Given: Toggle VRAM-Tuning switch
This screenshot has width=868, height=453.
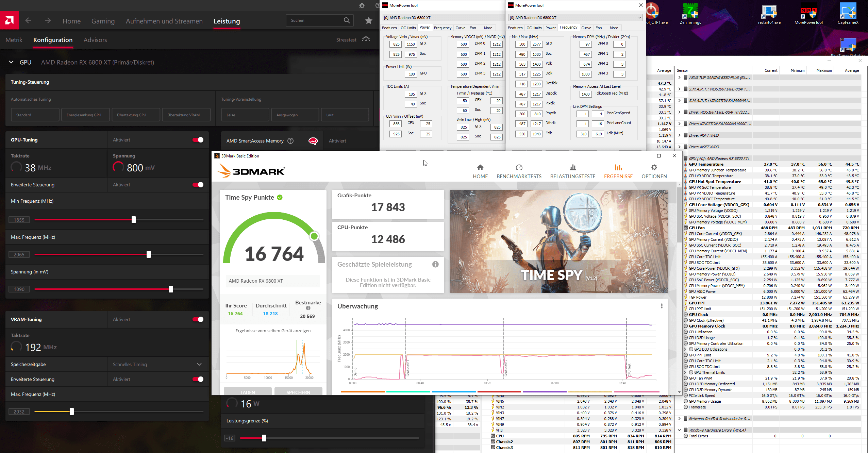Looking at the screenshot, I should click(x=198, y=319).
